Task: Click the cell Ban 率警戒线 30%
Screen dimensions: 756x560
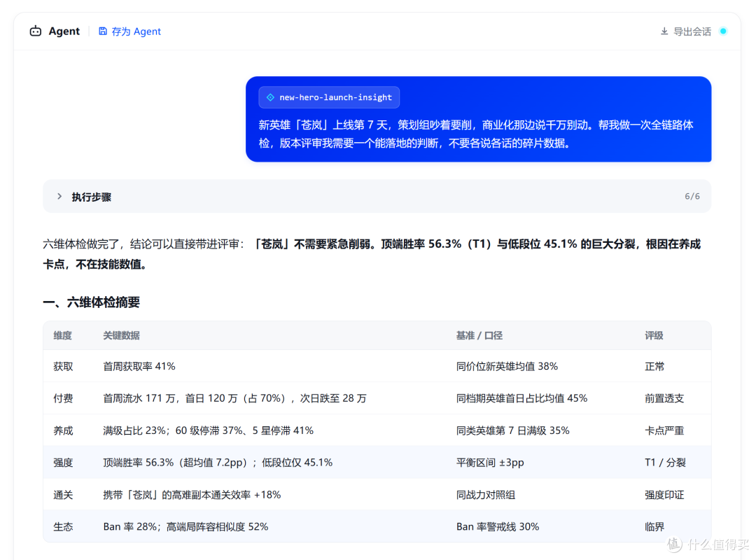Action: coord(498,526)
